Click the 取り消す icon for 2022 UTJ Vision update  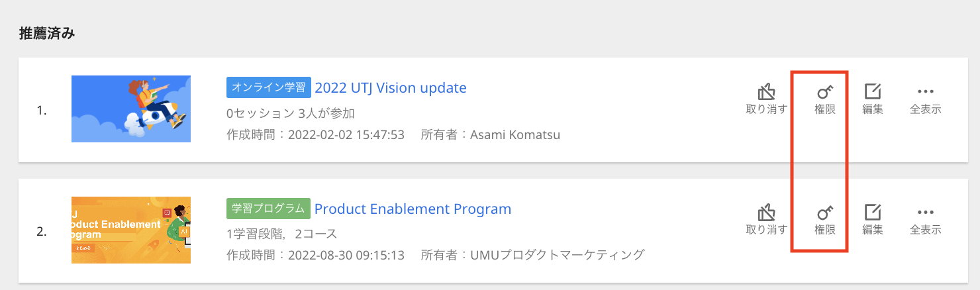766,92
